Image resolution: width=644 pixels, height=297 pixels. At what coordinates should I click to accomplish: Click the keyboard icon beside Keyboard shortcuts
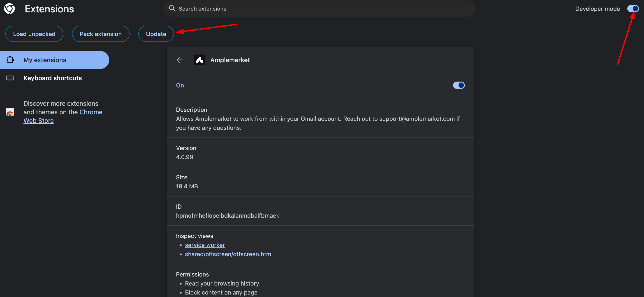tap(10, 78)
